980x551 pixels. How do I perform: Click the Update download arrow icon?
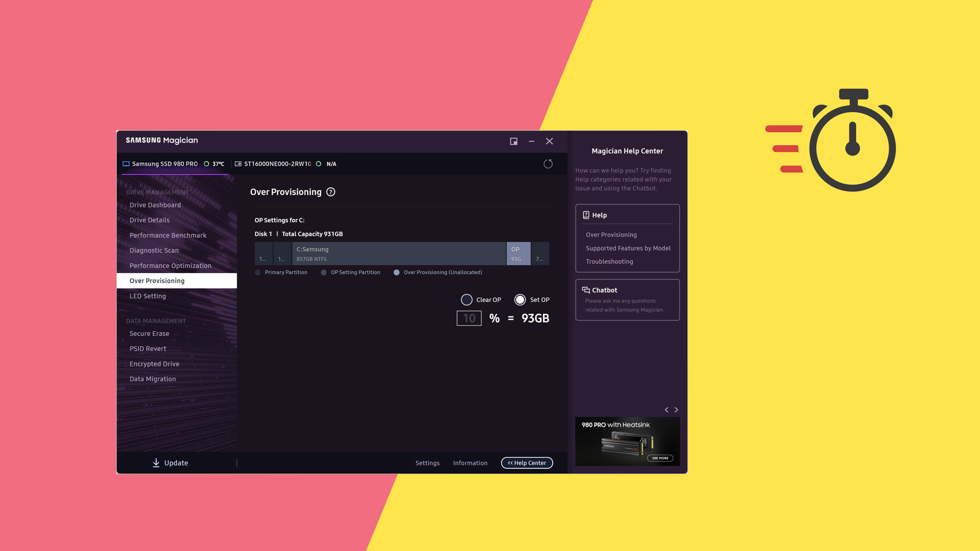[x=156, y=463]
